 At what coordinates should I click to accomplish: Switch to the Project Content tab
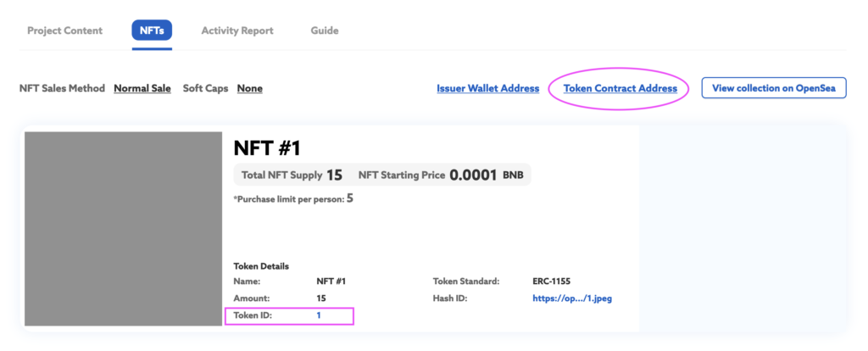[x=64, y=31]
